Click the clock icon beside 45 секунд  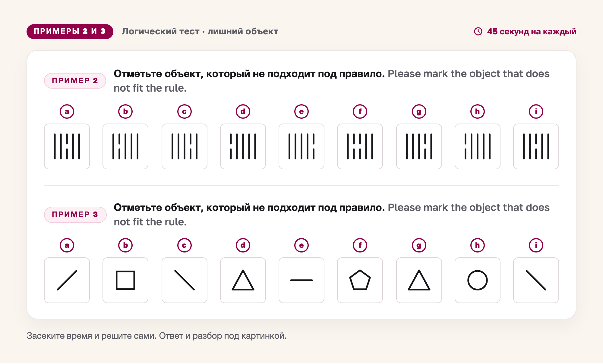coord(478,31)
